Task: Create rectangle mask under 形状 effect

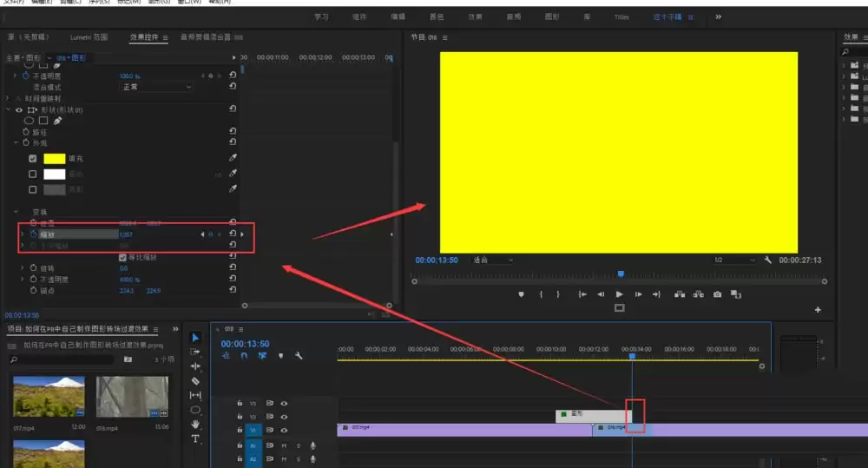Action: pos(43,120)
